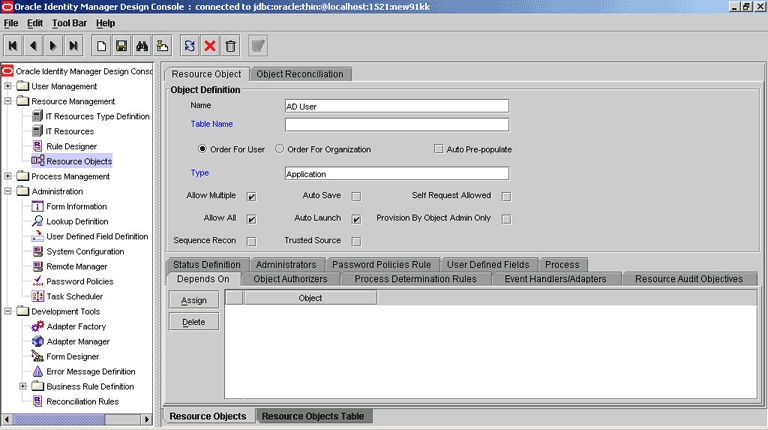This screenshot has width=768, height=430.
Task: Click the blue Table Name lookup label
Action: 212,124
